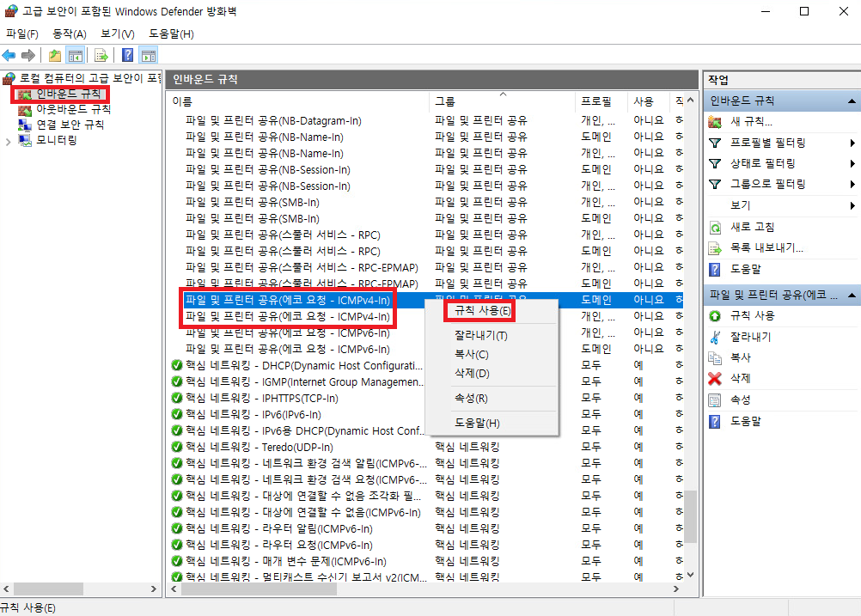Click 목록 내보내기... in actions pane
The width and height of the screenshot is (861, 616).
(x=766, y=248)
